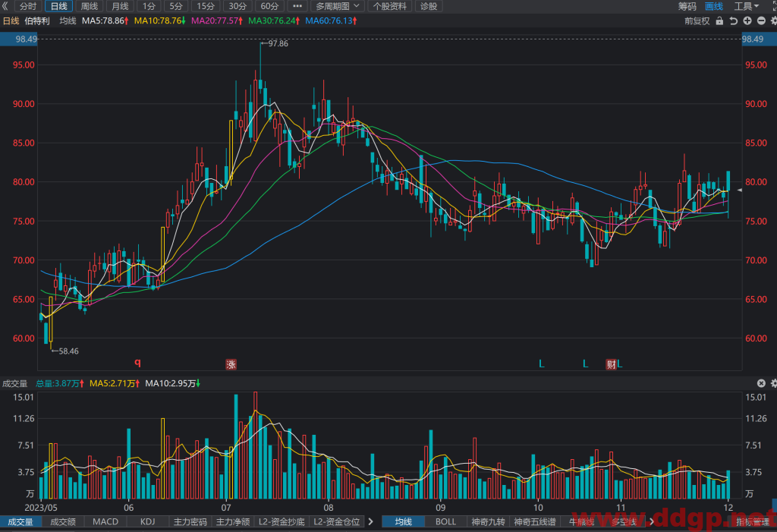Select the 均线 overlay tab at bottom
This screenshot has height=532, width=777.
[404, 521]
